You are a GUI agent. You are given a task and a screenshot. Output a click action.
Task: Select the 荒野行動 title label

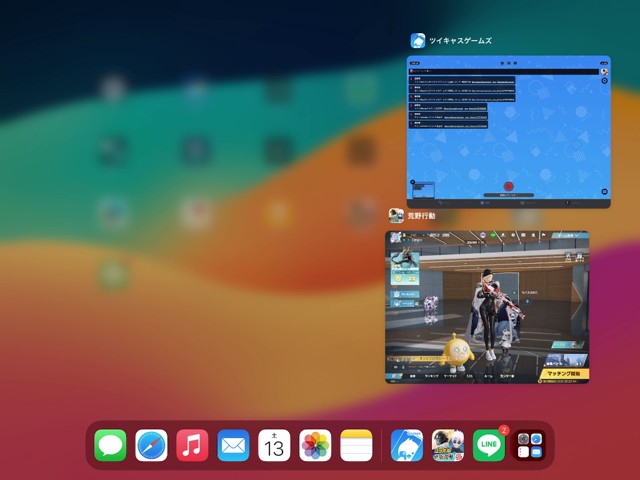tap(422, 216)
